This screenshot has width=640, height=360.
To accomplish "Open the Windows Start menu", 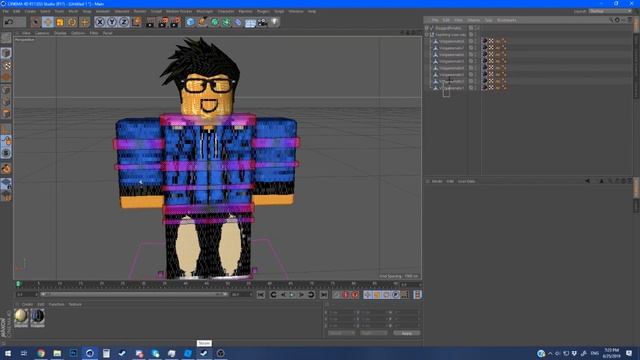I will 8,353.
